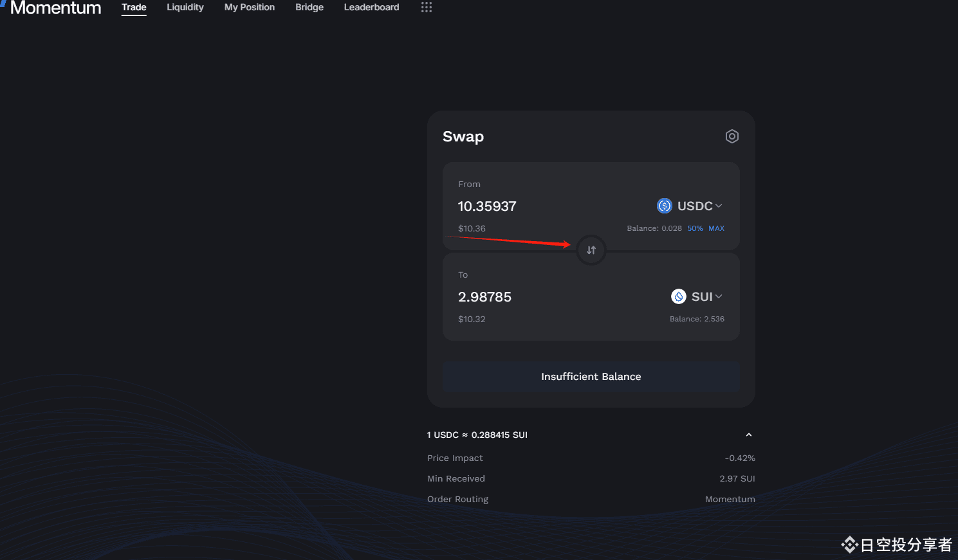
Task: Click the USDC coin icon
Action: [665, 206]
